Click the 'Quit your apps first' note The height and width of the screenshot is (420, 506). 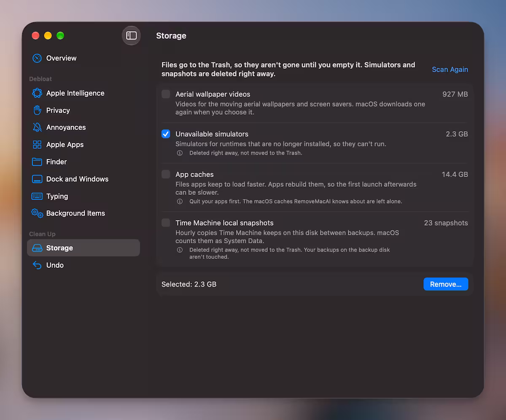coord(296,202)
